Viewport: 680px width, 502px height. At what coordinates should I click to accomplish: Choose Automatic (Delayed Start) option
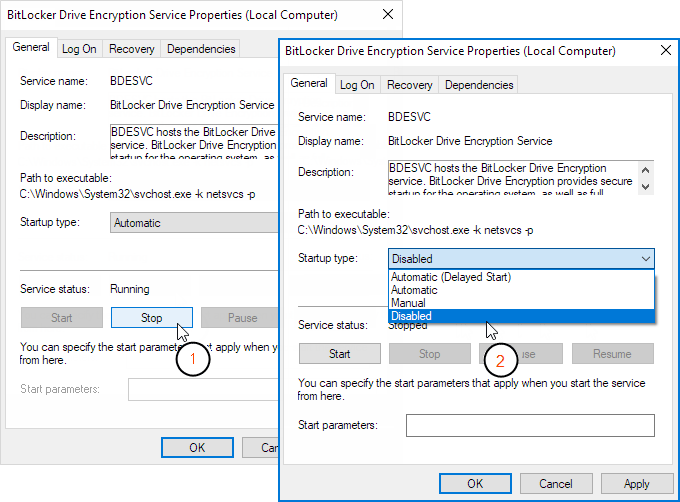click(x=521, y=277)
